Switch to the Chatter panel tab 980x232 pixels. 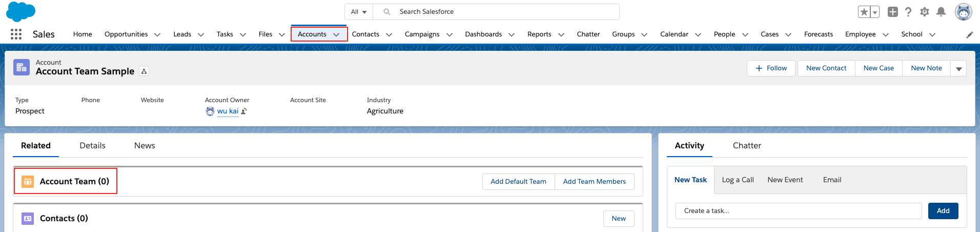point(747,146)
